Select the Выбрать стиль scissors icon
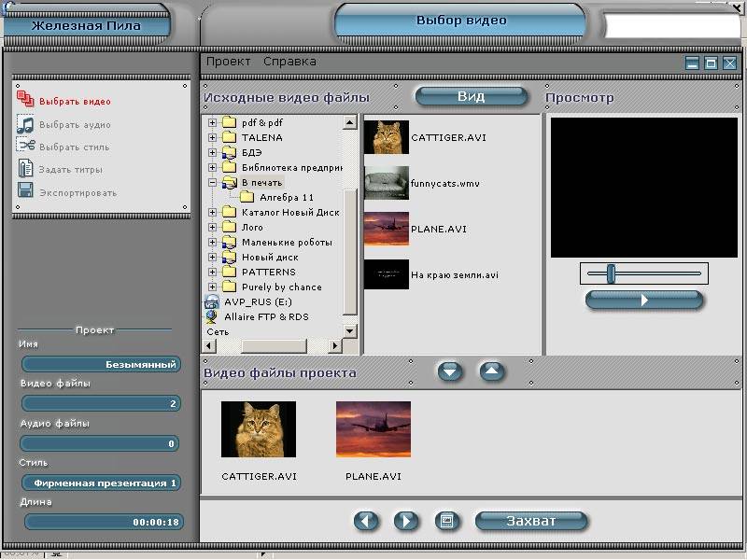 25,147
